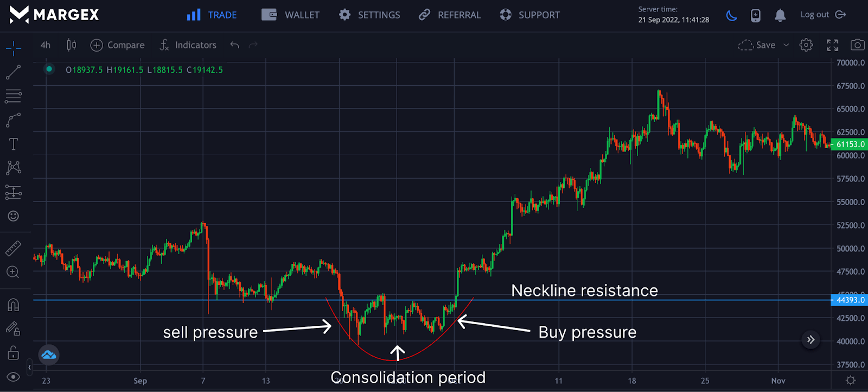This screenshot has height=392, width=868.
Task: Open the 4h timeframe selector
Action: click(46, 45)
